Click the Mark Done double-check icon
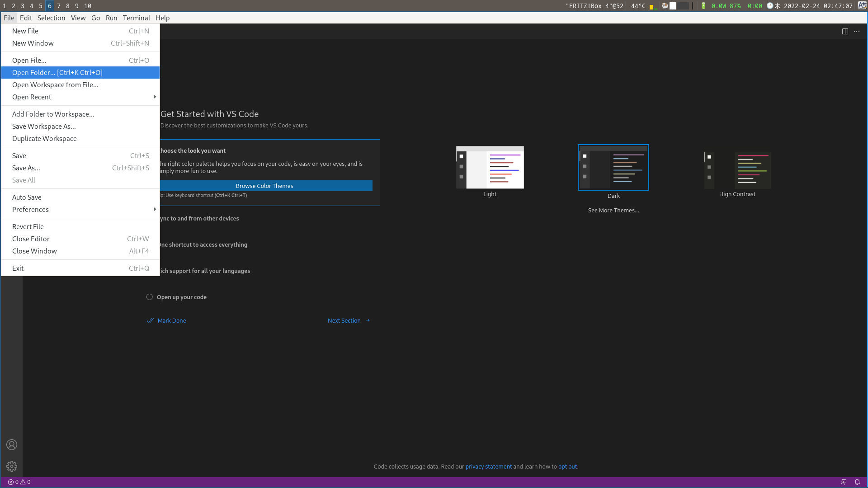Screen dimensions: 868x488 point(150,320)
